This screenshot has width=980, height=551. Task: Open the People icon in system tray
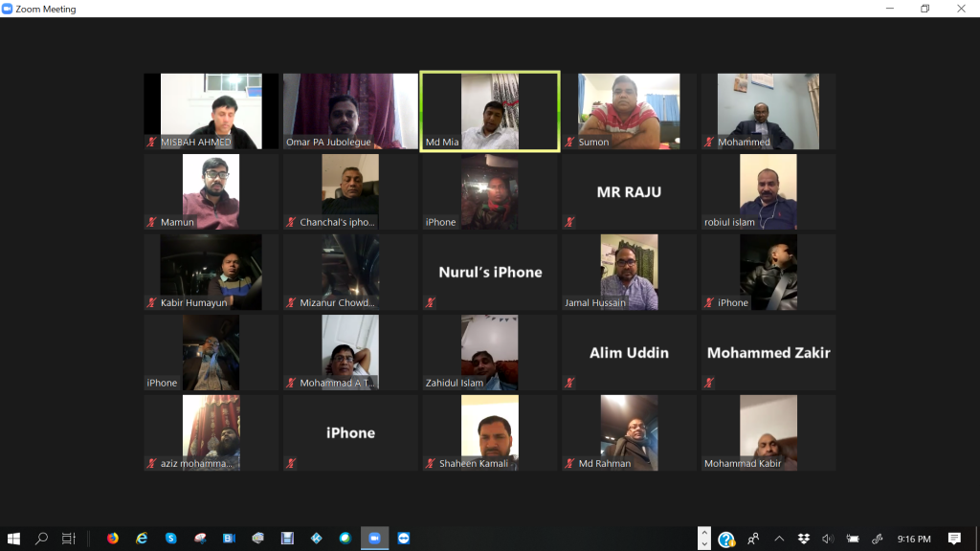point(753,539)
